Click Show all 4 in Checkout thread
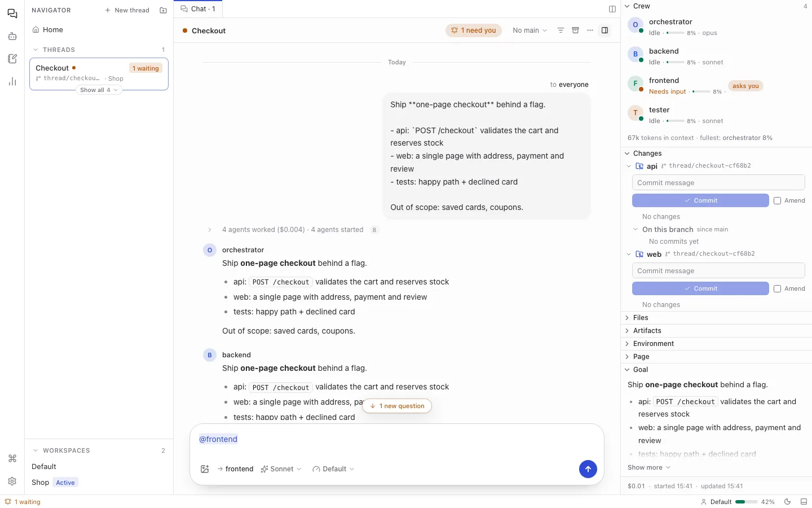The image size is (812, 508). 99,90
